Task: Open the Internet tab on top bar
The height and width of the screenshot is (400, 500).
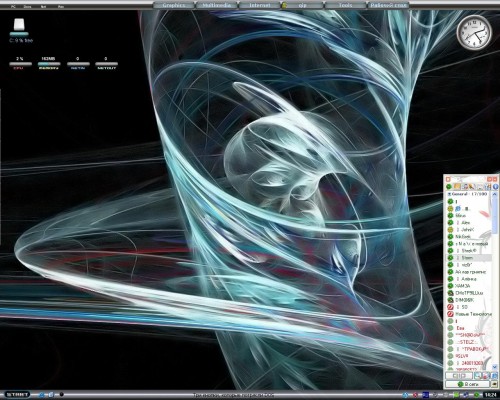Action: (260, 5)
